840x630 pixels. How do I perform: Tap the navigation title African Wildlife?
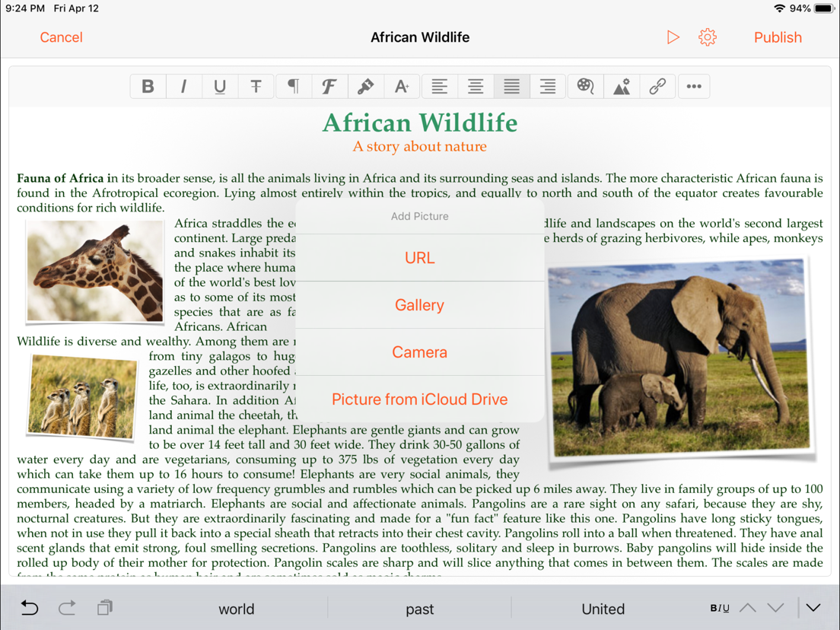pos(420,37)
